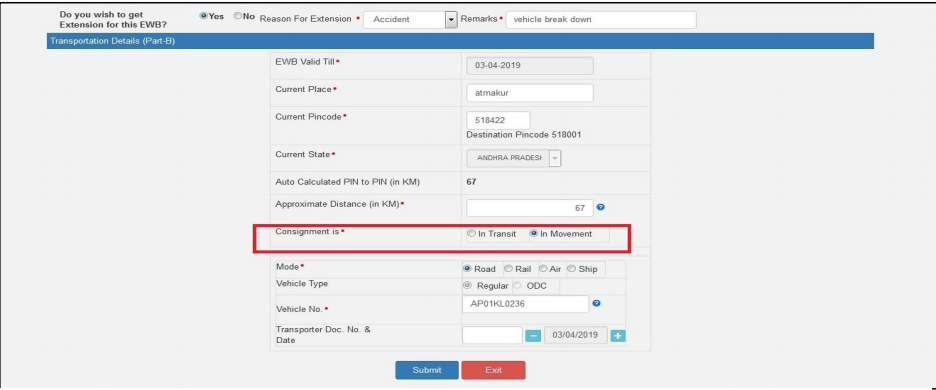The image size is (936, 390).
Task: Click the Exit button
Action: 493,370
